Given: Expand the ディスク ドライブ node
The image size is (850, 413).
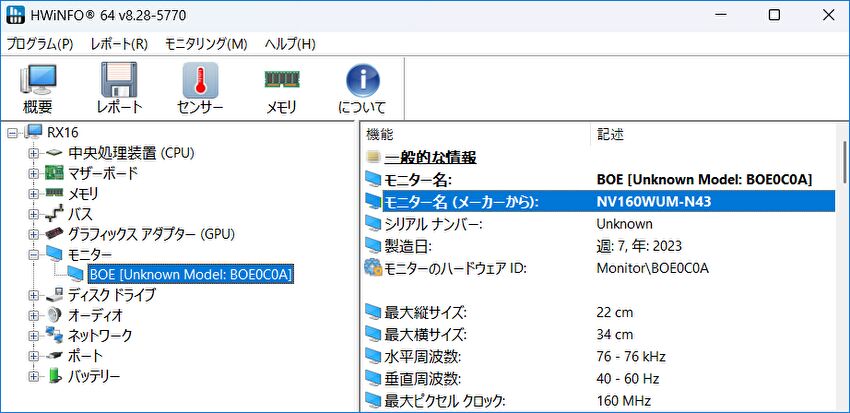Looking at the screenshot, I should [34, 295].
